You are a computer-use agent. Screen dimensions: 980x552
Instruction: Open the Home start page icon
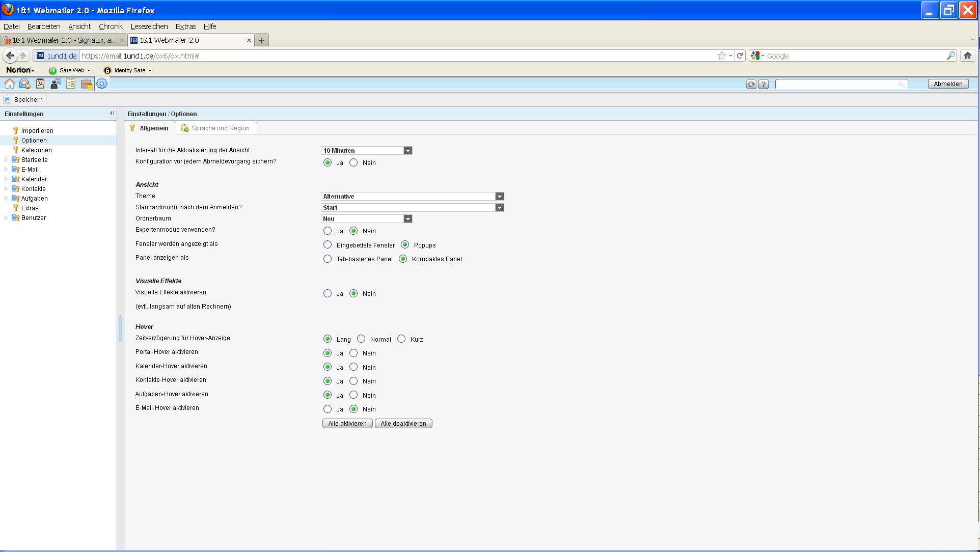[10, 84]
